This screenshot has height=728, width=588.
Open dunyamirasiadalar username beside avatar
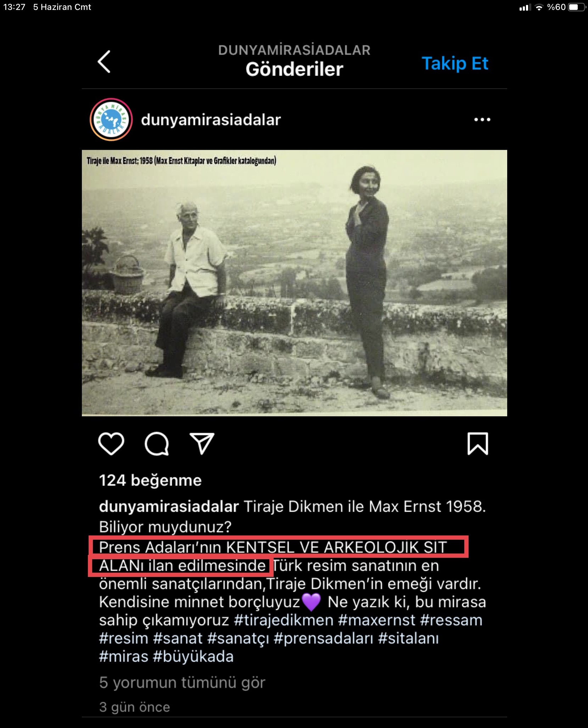tap(211, 120)
